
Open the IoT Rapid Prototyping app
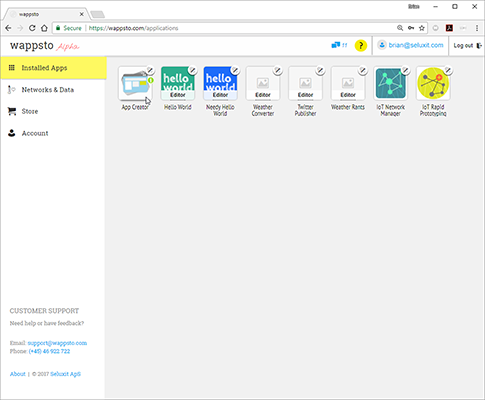tap(433, 83)
